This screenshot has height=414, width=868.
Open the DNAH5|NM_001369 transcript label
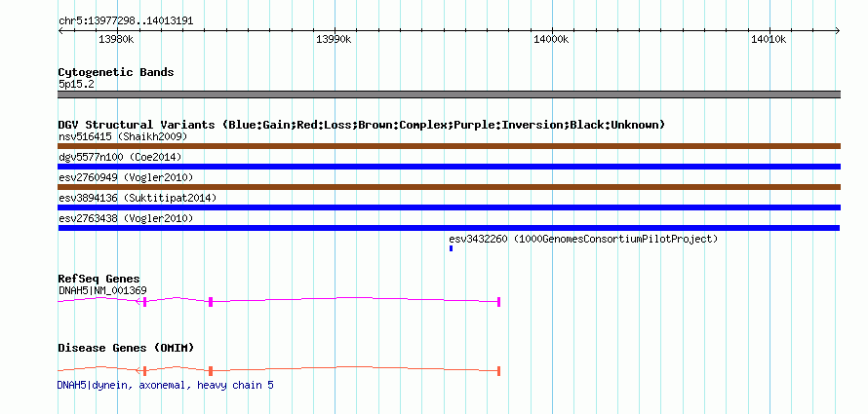102,290
